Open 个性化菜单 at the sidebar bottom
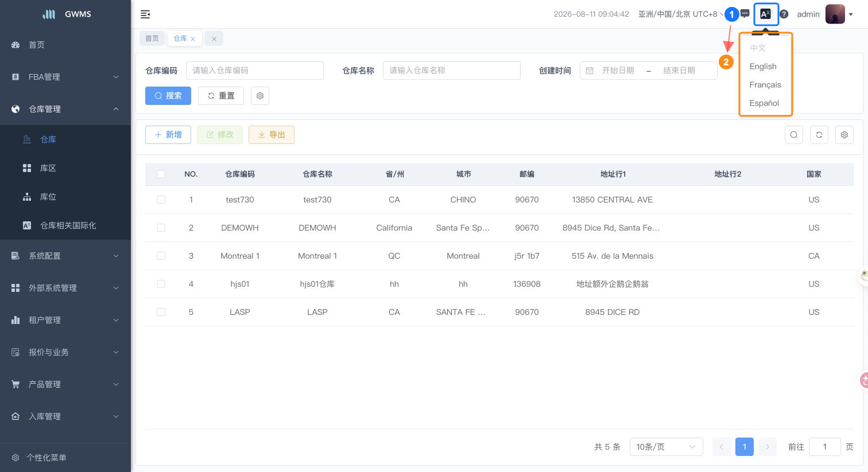The width and height of the screenshot is (868, 472). click(x=65, y=458)
